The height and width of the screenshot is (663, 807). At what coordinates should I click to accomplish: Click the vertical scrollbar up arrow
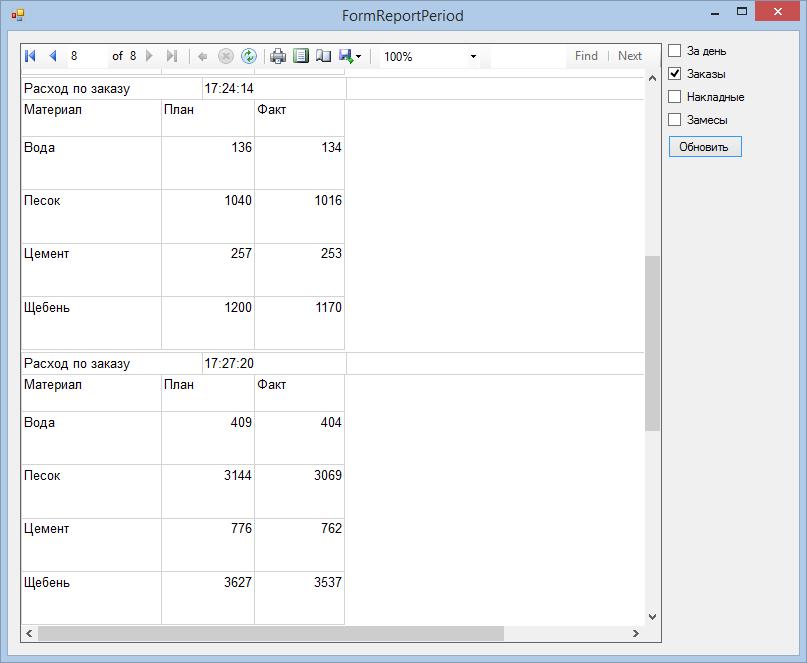tap(652, 78)
